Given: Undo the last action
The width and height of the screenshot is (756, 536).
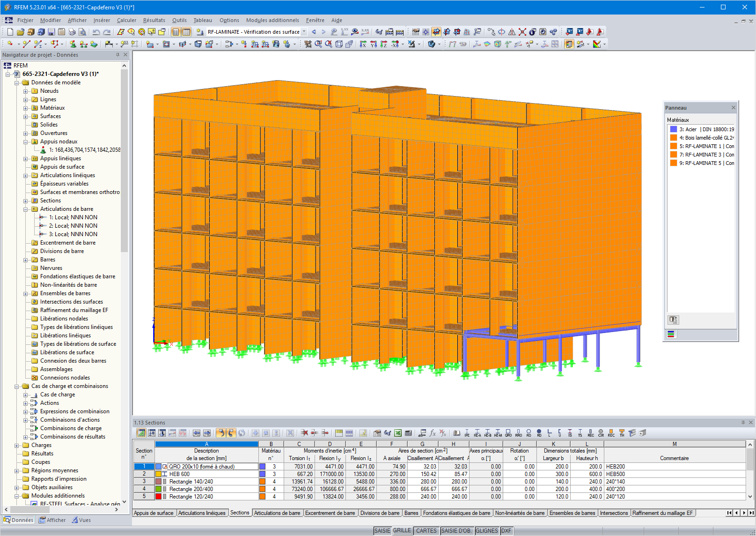Looking at the screenshot, I should (96, 31).
